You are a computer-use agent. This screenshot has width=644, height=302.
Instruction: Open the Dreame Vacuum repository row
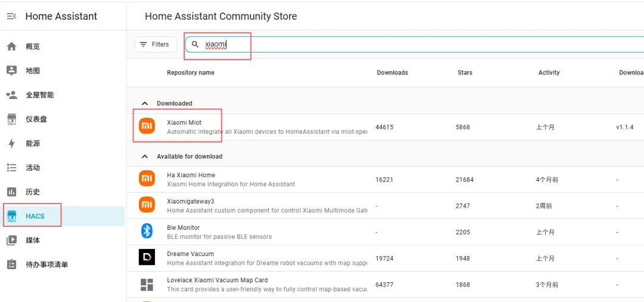point(385,258)
